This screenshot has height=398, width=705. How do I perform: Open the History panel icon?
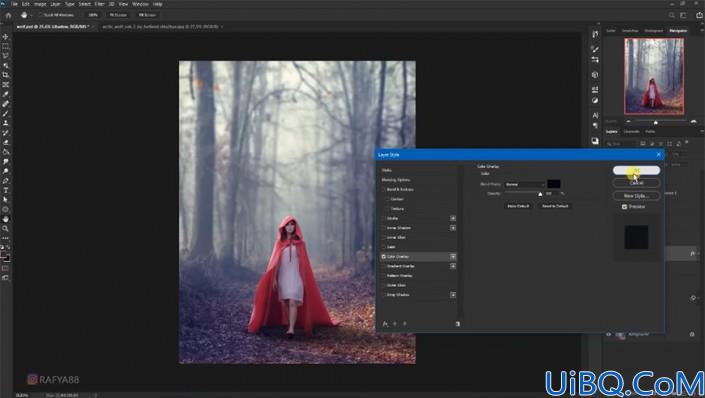point(595,34)
